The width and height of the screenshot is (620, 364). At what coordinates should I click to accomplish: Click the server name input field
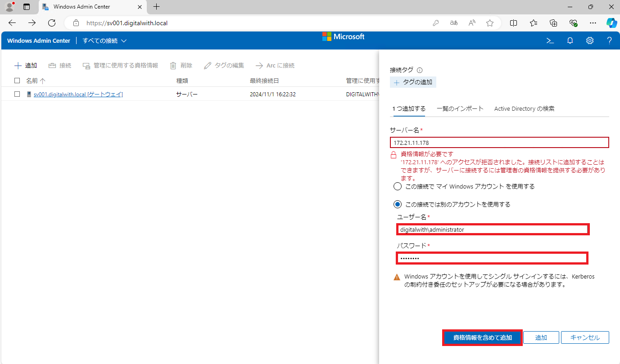(499, 143)
